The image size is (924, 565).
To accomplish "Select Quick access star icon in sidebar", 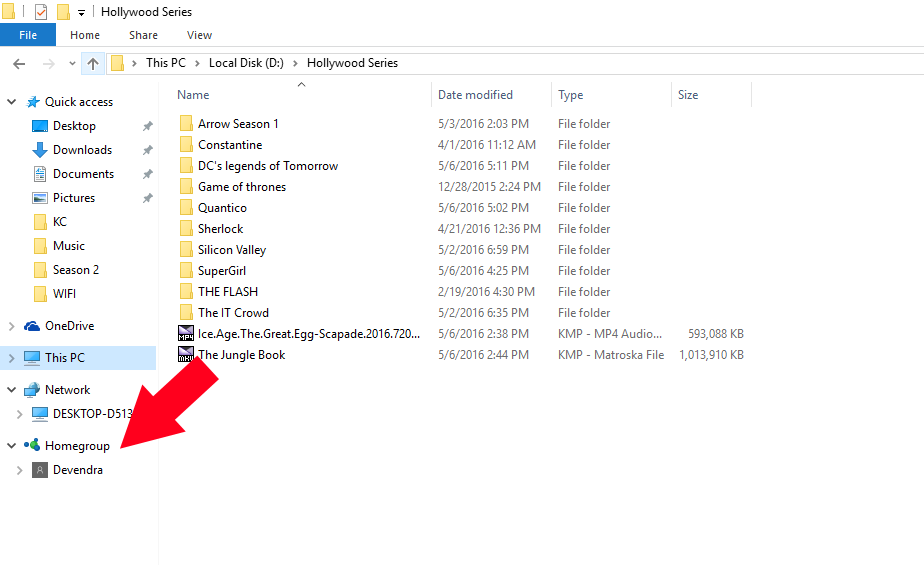I will 33,102.
